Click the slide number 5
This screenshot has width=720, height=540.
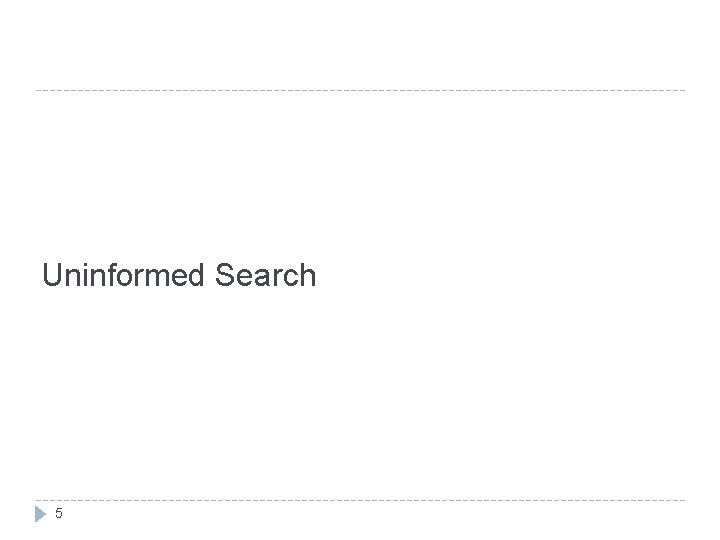click(x=60, y=514)
